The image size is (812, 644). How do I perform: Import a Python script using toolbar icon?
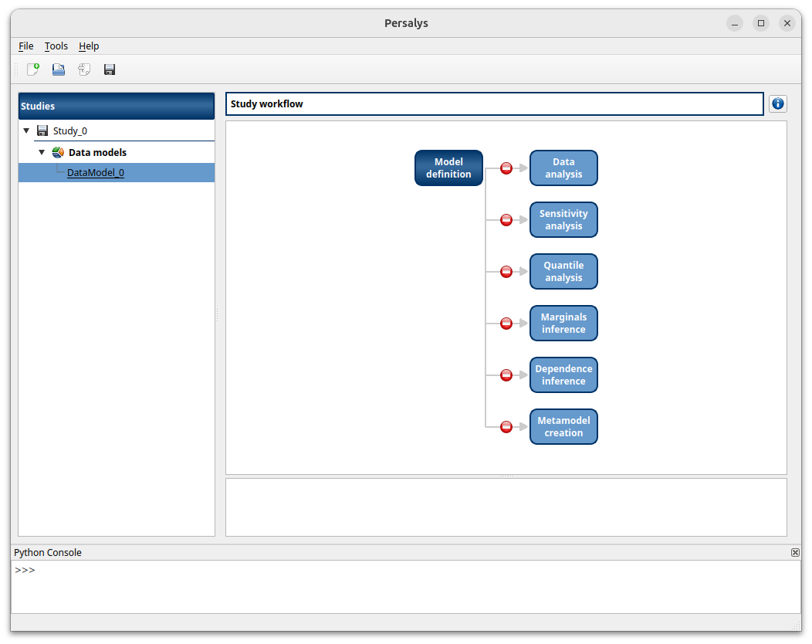tap(83, 69)
